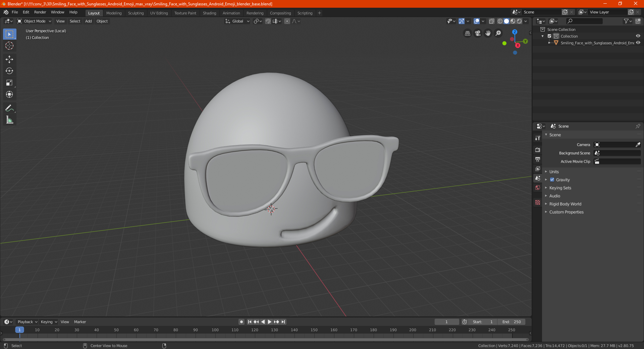This screenshot has height=349, width=644.
Task: Hide Collection with eye icon
Action: [638, 36]
